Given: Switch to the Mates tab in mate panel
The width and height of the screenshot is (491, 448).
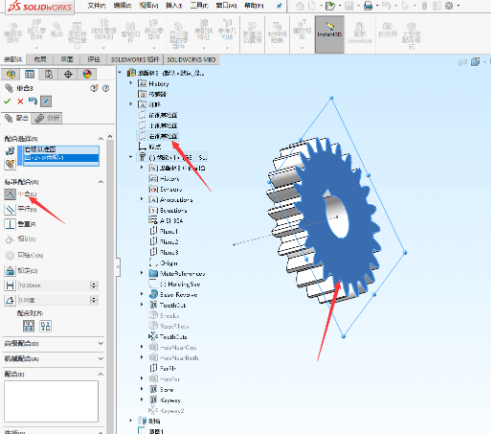Looking at the screenshot, I should pyautogui.click(x=17, y=118).
